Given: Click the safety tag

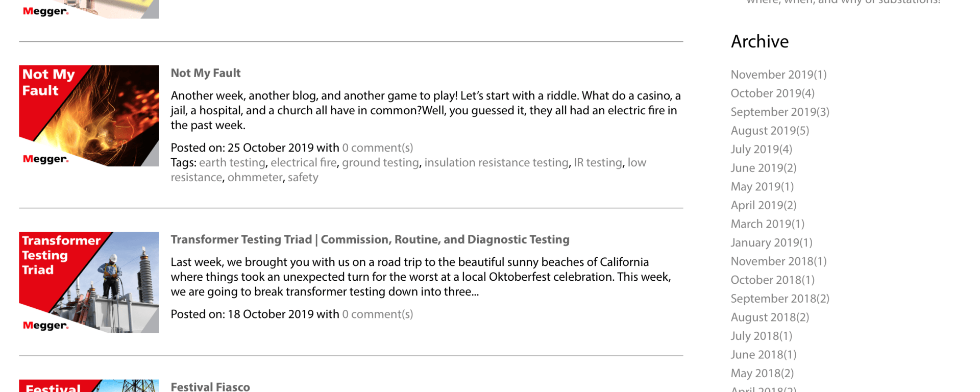Looking at the screenshot, I should (303, 177).
